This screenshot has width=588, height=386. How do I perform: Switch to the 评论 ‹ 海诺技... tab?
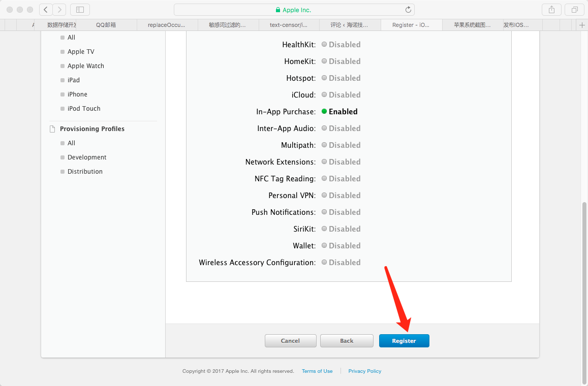(x=350, y=25)
